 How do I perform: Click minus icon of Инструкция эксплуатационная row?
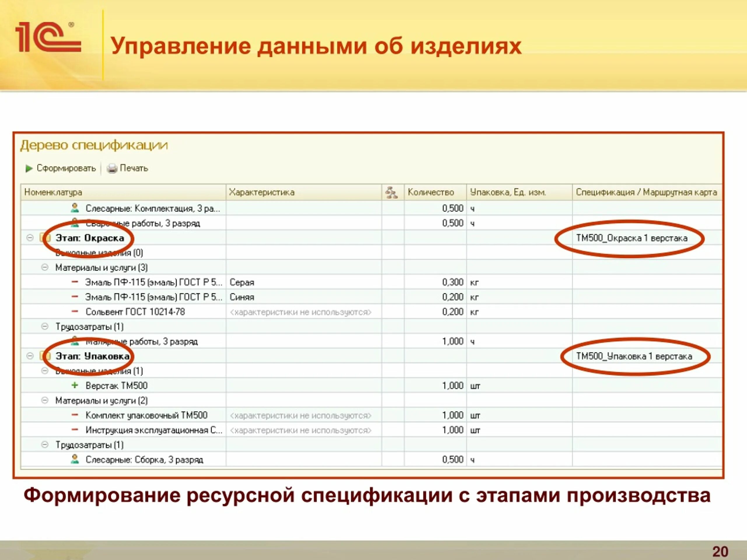(75, 430)
